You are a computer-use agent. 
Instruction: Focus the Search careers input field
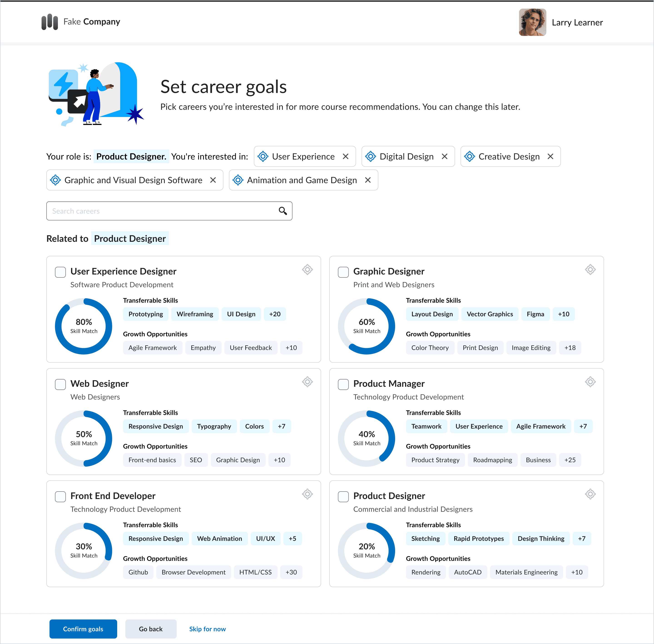pos(162,211)
